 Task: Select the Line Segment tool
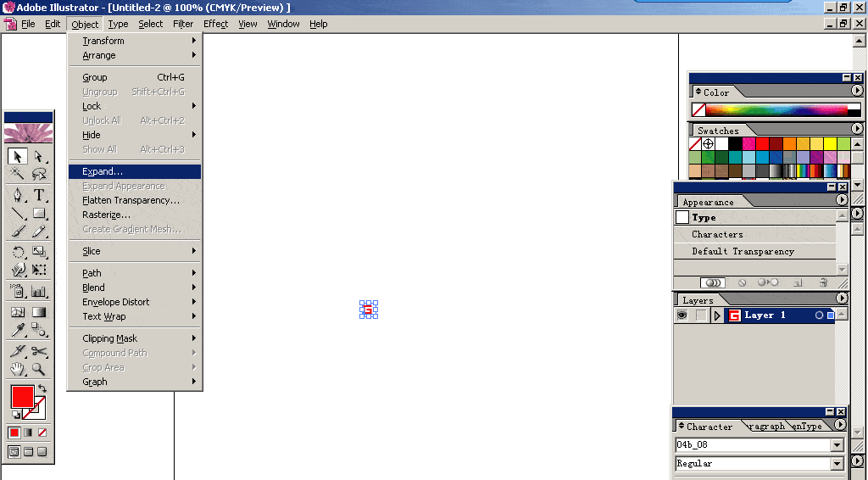[18, 213]
